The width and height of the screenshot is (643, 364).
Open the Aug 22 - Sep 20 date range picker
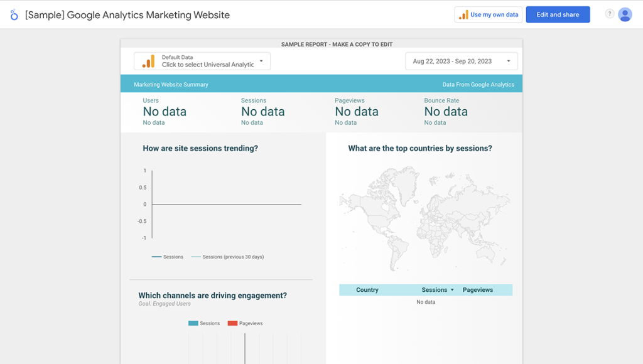(452, 62)
